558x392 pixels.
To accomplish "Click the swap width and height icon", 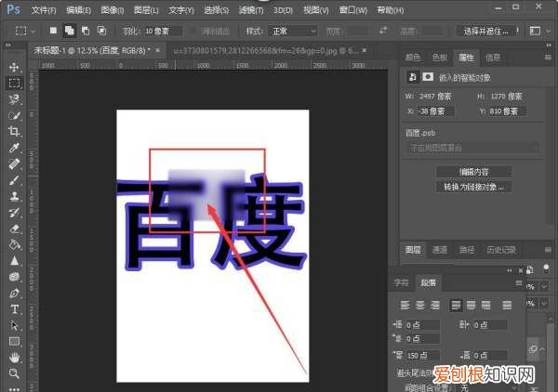I will [x=383, y=31].
